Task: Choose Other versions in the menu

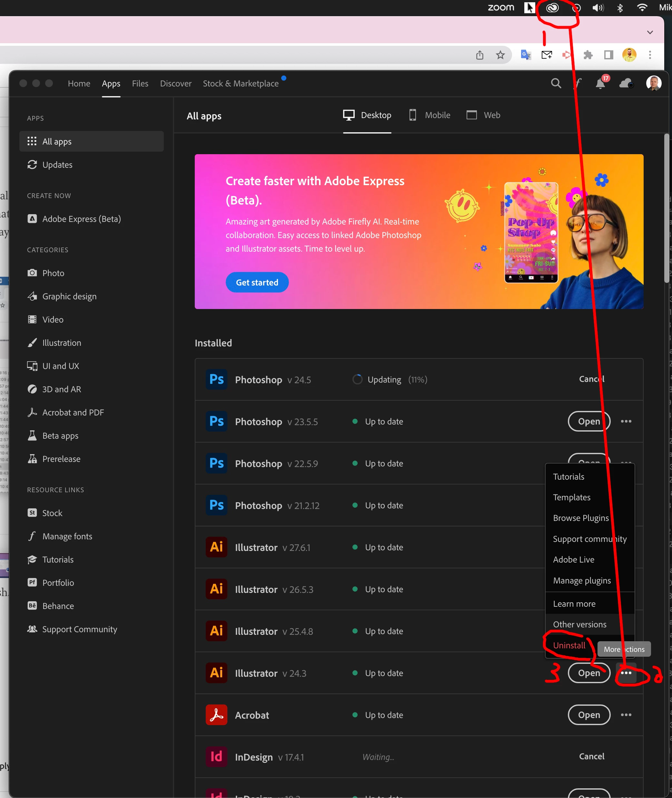Action: pyautogui.click(x=579, y=624)
